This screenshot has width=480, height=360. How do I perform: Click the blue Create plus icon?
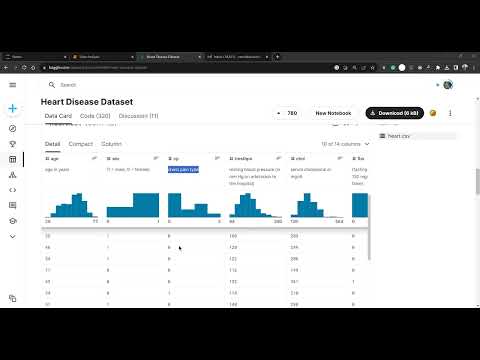coord(13,108)
